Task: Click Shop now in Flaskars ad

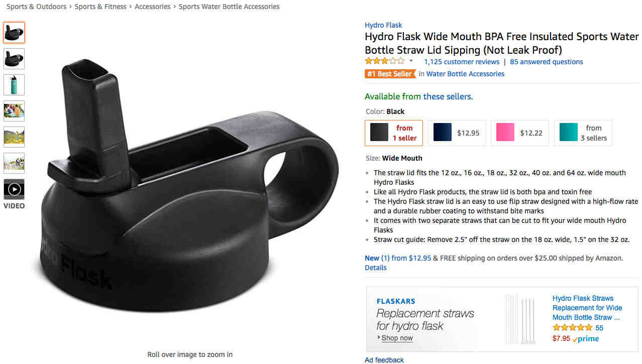Action: (397, 338)
